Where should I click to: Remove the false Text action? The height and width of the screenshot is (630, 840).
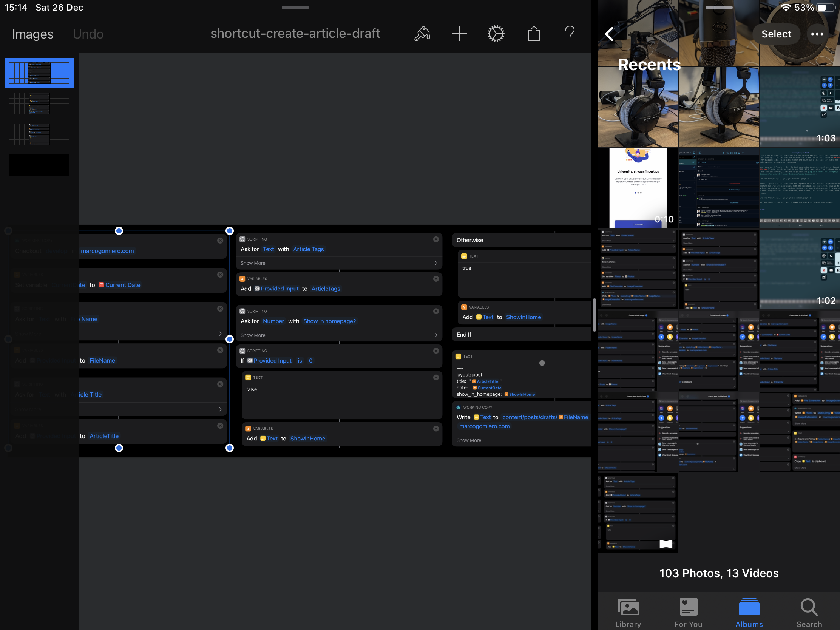coord(436,377)
